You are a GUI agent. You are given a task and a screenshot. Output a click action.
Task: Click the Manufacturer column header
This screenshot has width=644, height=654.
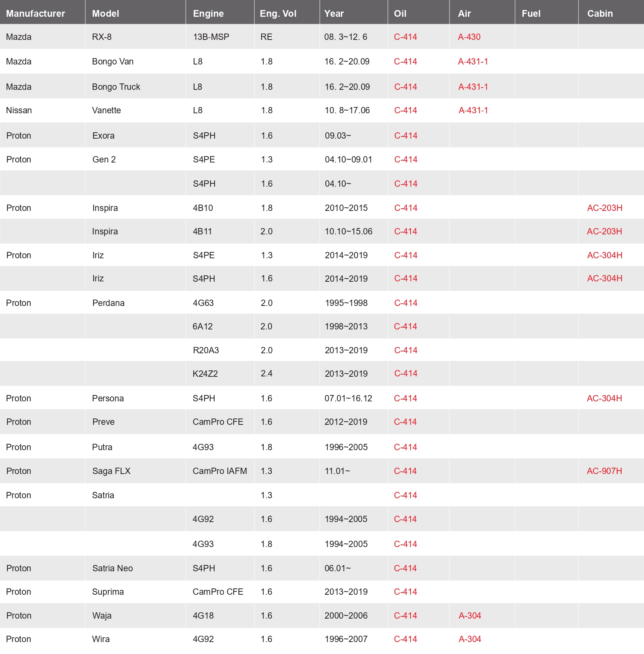click(36, 13)
